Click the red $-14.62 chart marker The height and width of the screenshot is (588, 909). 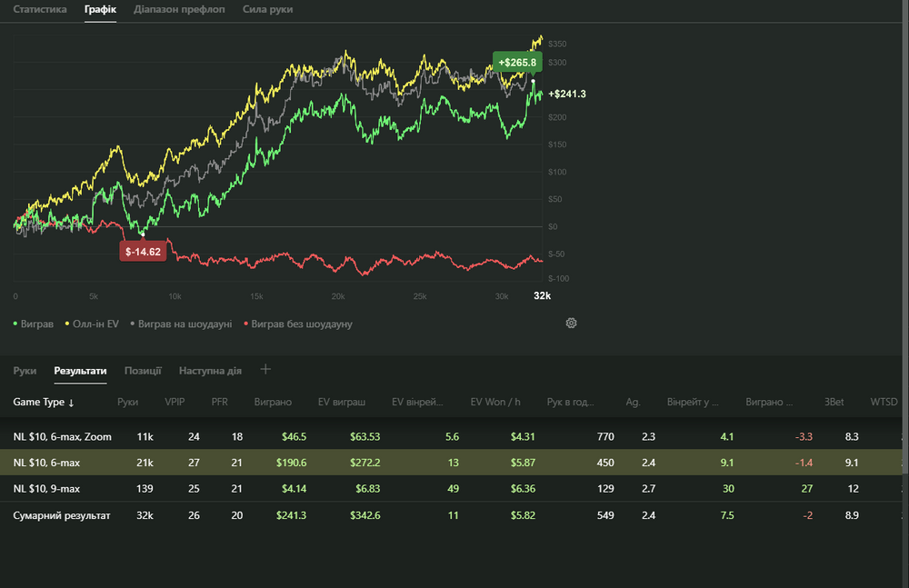(143, 252)
